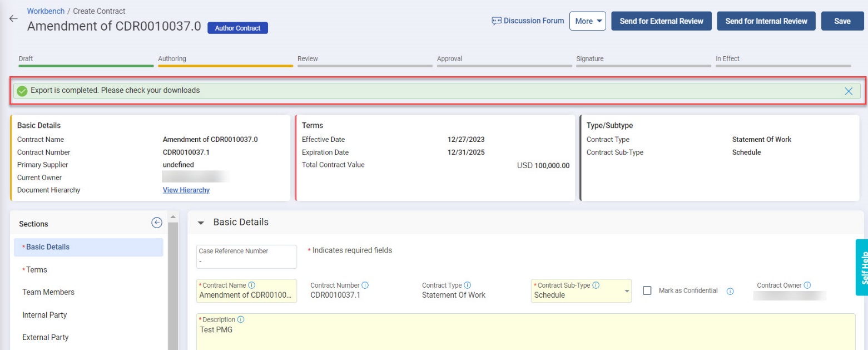
Task: Open the Contract Sub-Type dropdown
Action: (x=627, y=291)
